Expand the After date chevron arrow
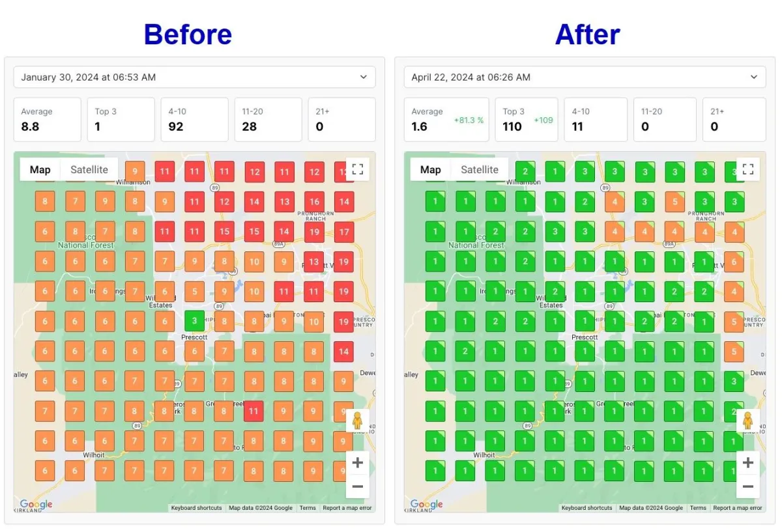The height and width of the screenshot is (532, 782). point(754,77)
